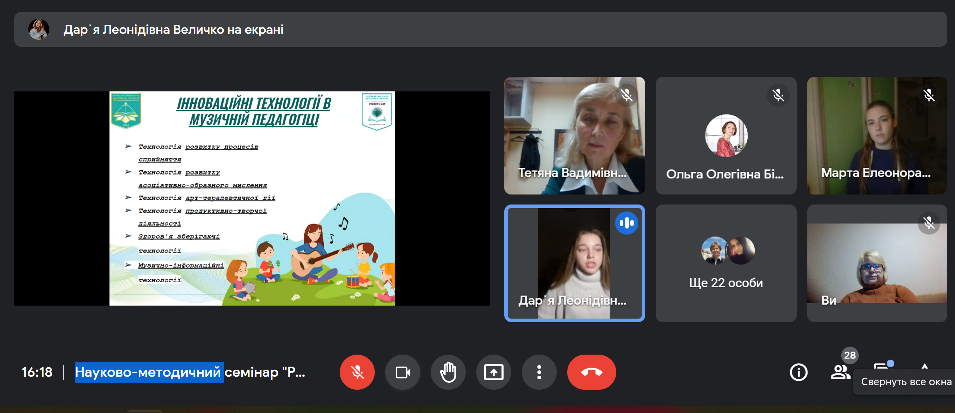Click left emblem logo on slide
Viewport: 955px width, 413px height.
coord(126,110)
